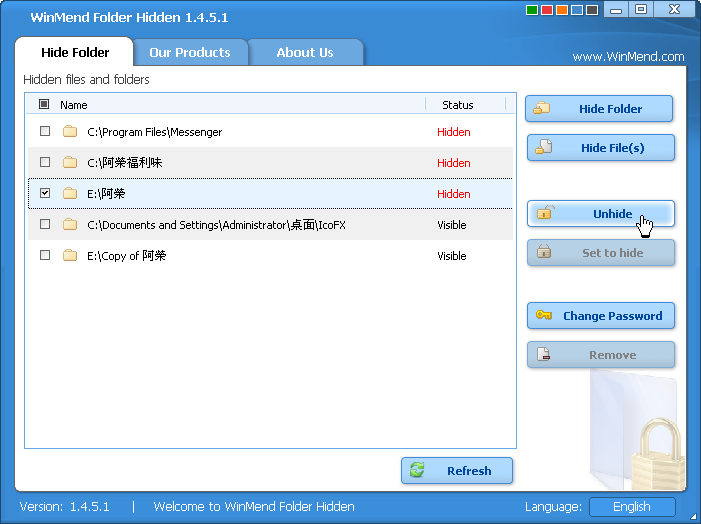The image size is (701, 524).
Task: Open the English language selector
Action: coord(632,507)
